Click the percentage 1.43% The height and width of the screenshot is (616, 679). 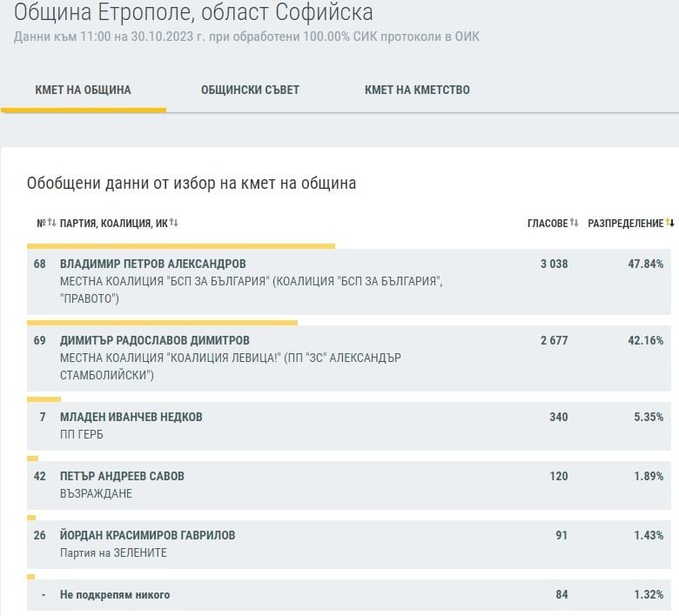click(649, 535)
